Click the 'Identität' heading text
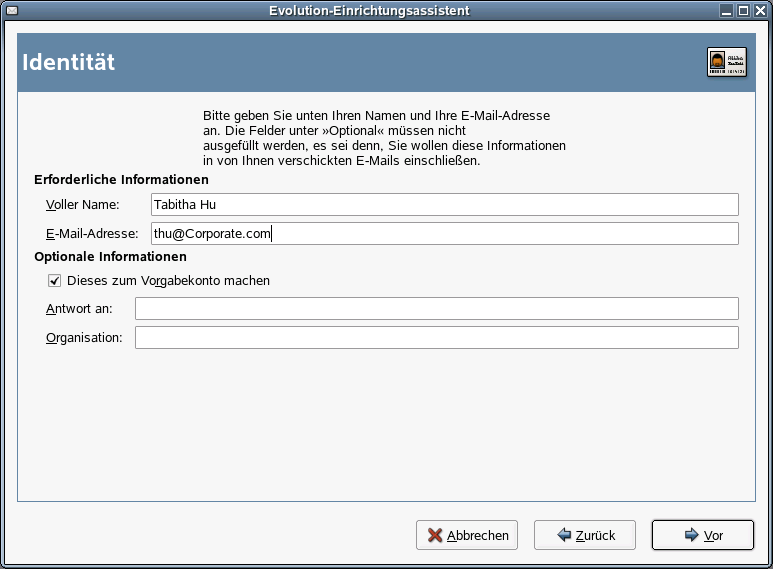The height and width of the screenshot is (569, 773). 69,62
